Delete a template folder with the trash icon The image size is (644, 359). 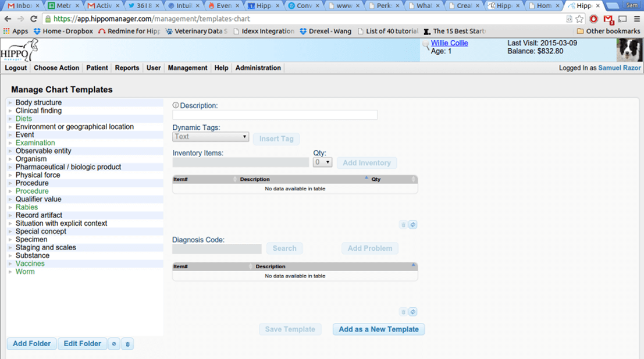tap(127, 343)
